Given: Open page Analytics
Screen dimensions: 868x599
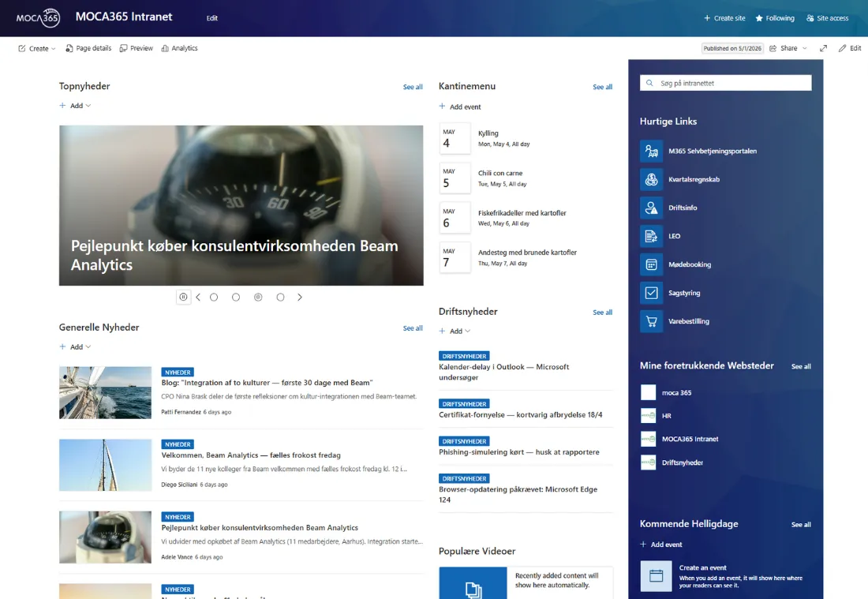Looking at the screenshot, I should pyautogui.click(x=179, y=48).
